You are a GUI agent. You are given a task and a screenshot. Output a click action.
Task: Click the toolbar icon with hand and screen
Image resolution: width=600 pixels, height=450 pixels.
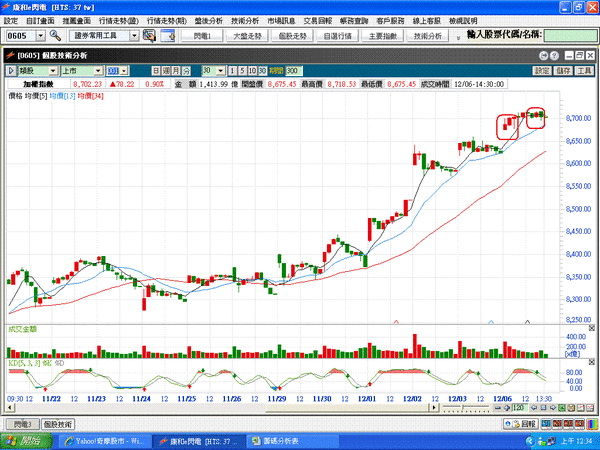[x=149, y=36]
